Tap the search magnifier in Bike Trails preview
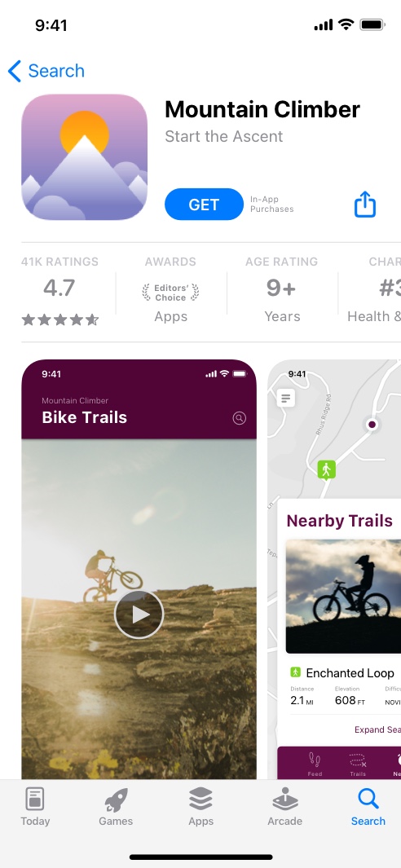 point(240,418)
